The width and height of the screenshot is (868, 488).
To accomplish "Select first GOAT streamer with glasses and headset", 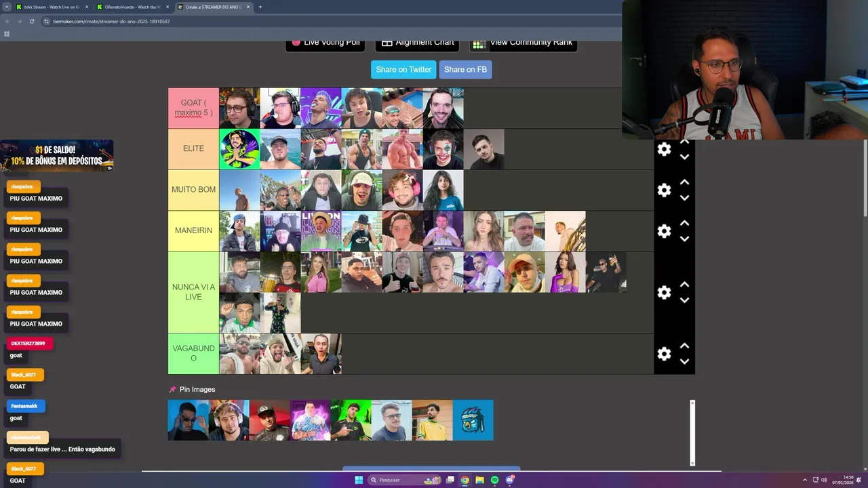I will pos(239,108).
